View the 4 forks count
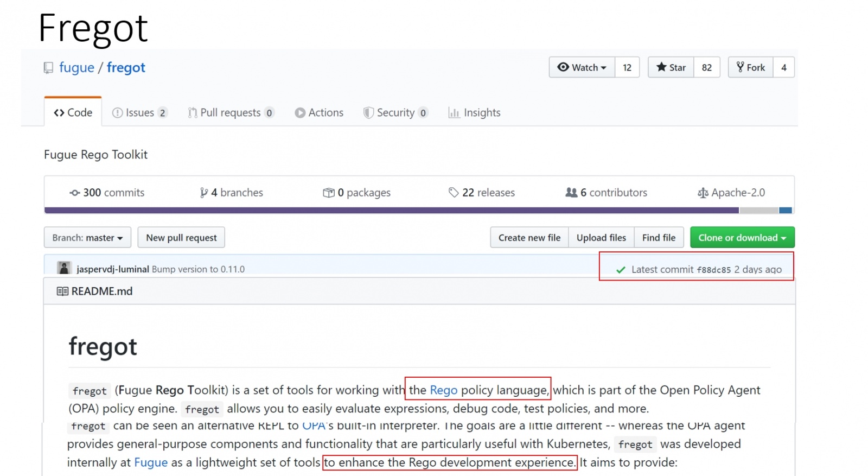This screenshot has height=476, width=868. (784, 67)
